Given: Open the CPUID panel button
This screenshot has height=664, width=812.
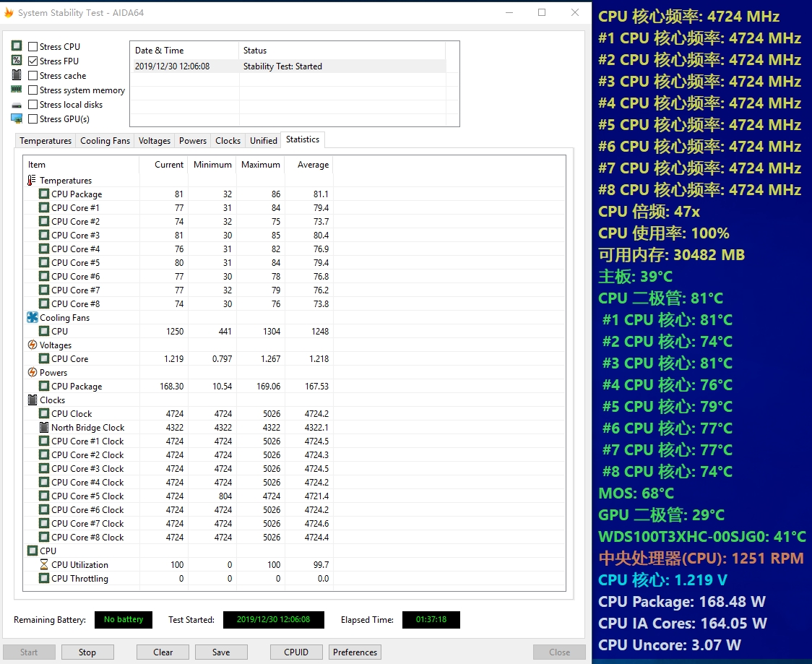Looking at the screenshot, I should pos(296,652).
